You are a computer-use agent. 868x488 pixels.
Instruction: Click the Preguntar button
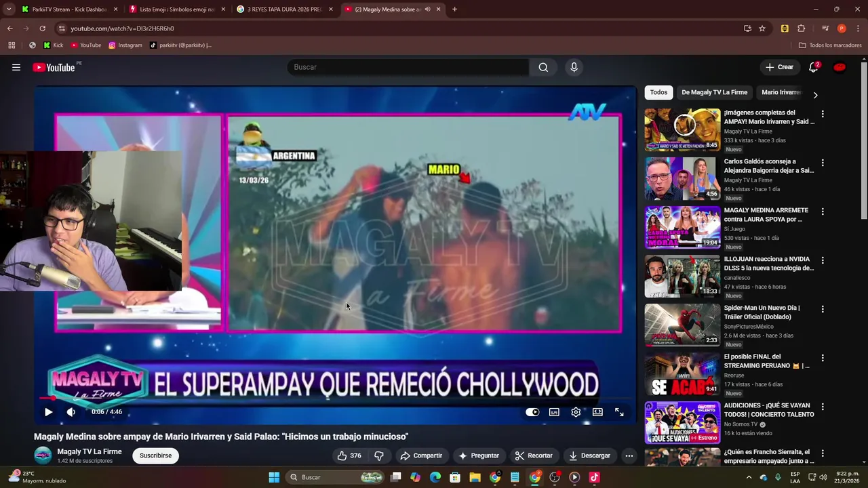(479, 455)
